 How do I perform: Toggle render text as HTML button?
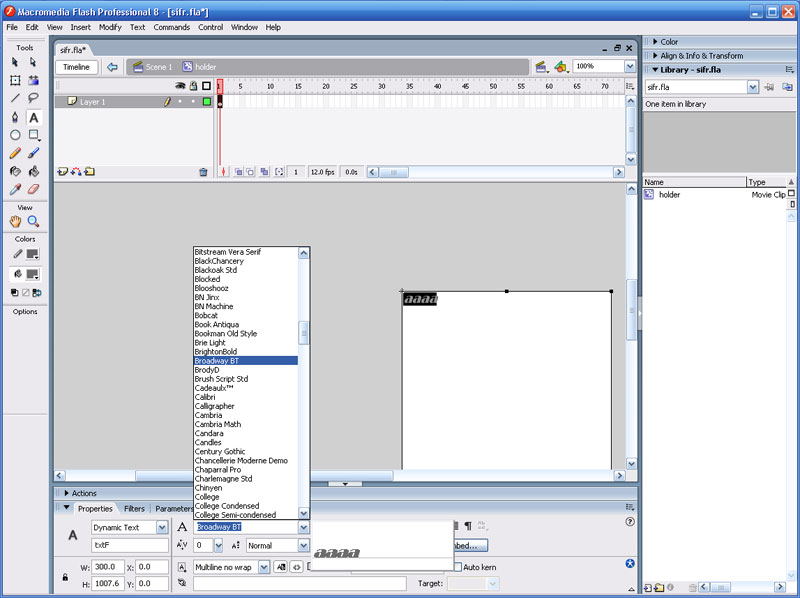[x=296, y=567]
